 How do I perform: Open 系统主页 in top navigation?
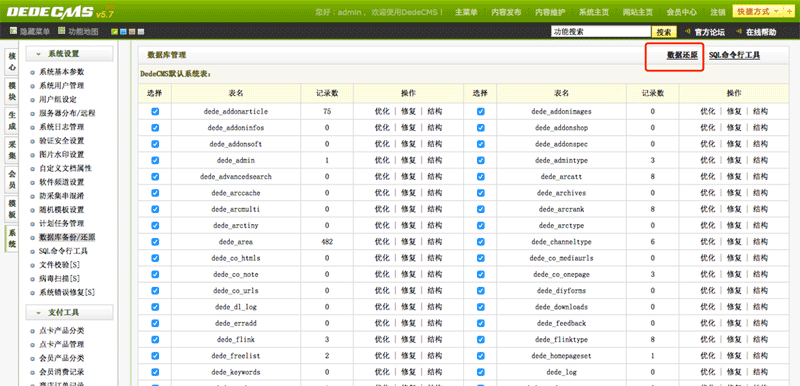point(594,12)
